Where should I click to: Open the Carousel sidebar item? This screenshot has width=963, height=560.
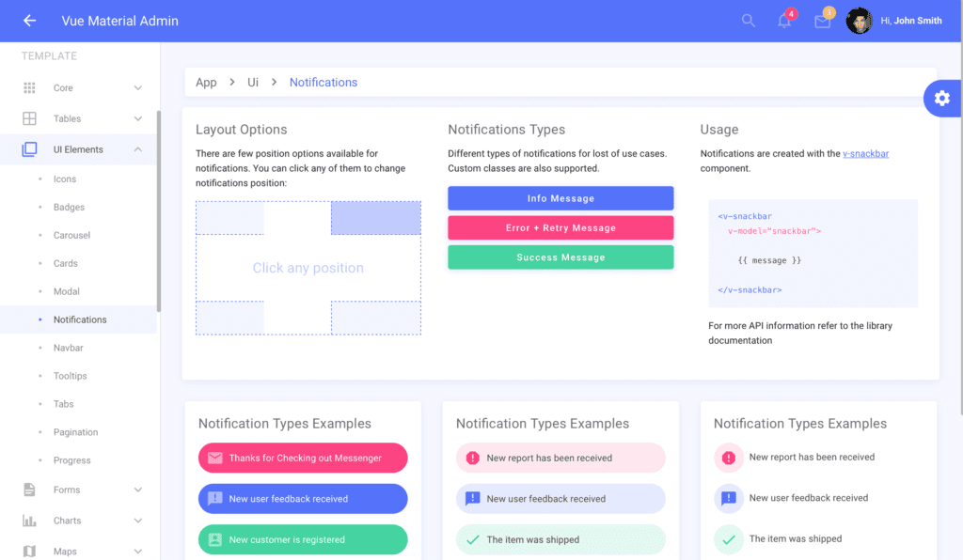click(x=79, y=236)
